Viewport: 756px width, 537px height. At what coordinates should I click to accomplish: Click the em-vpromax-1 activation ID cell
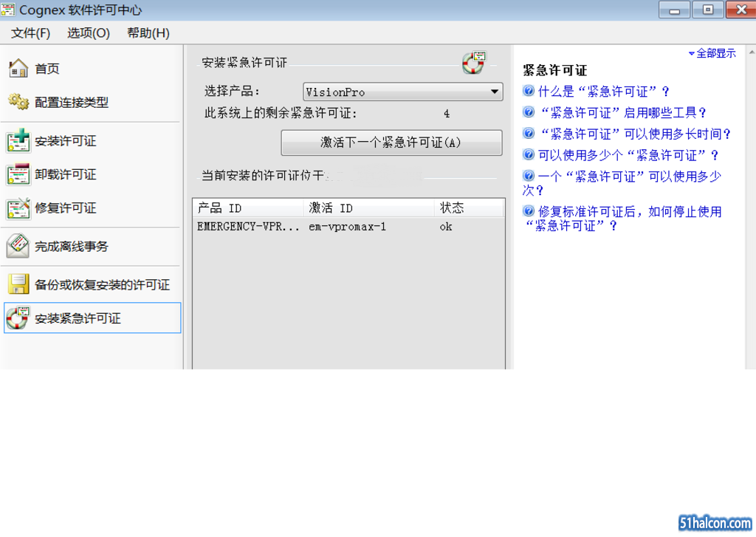[x=348, y=226]
